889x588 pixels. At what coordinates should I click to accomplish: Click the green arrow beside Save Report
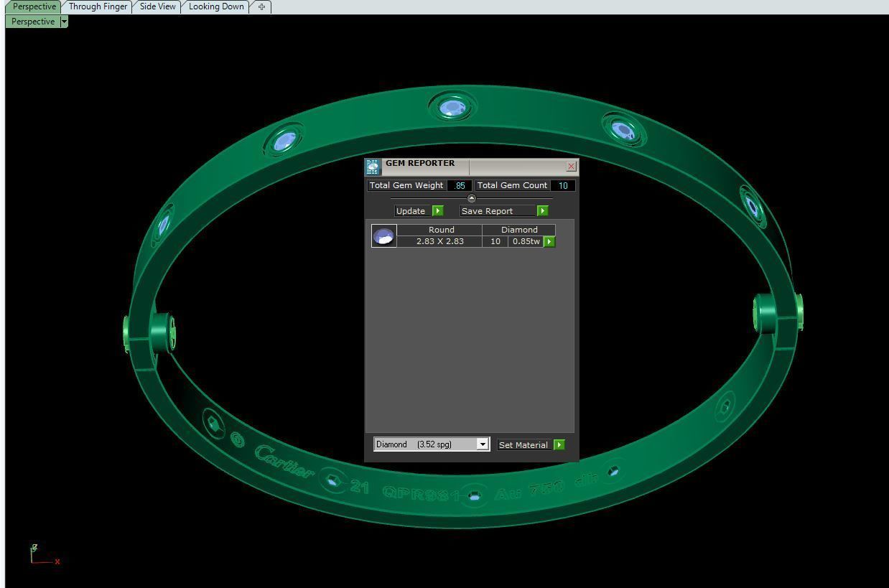click(x=543, y=211)
